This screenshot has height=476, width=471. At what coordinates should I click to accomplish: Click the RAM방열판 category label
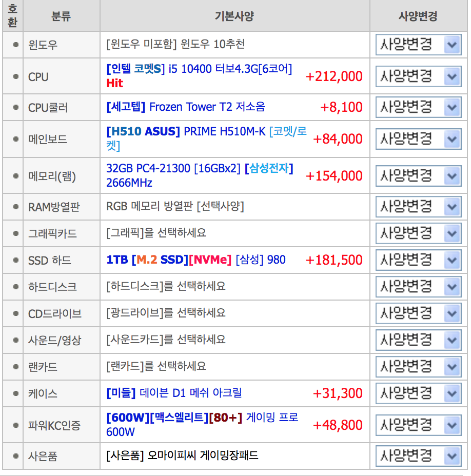pyautogui.click(x=54, y=207)
